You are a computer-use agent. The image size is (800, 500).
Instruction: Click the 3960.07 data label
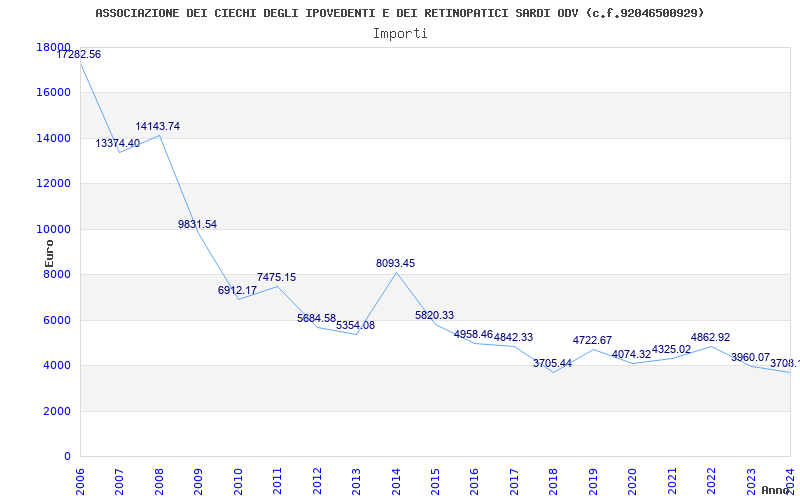(751, 358)
